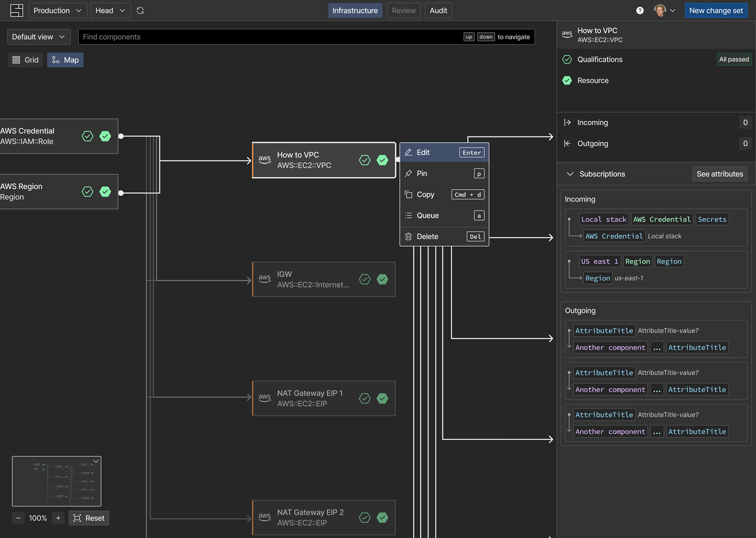Open the Production workspace dropdown
Viewport: 756px width, 538px height.
coord(58,10)
